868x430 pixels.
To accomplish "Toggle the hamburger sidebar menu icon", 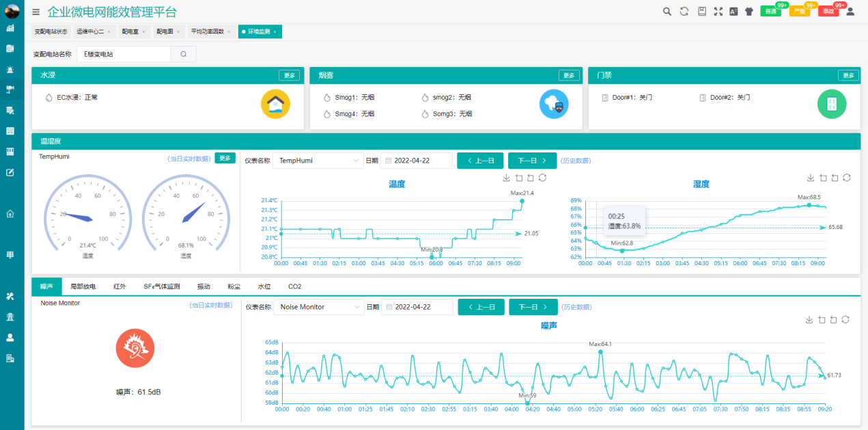I will (x=36, y=12).
